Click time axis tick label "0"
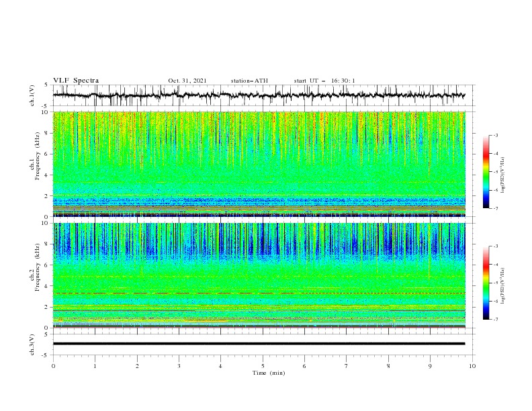This screenshot has width=532, height=411. coord(53,366)
